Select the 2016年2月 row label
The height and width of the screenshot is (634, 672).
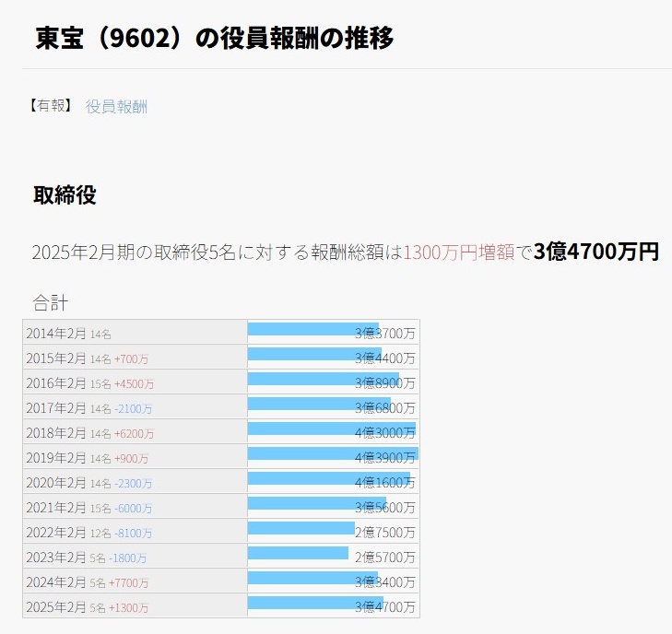(55, 383)
